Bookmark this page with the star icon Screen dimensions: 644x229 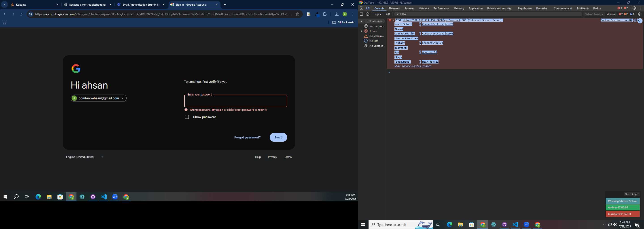(297, 14)
